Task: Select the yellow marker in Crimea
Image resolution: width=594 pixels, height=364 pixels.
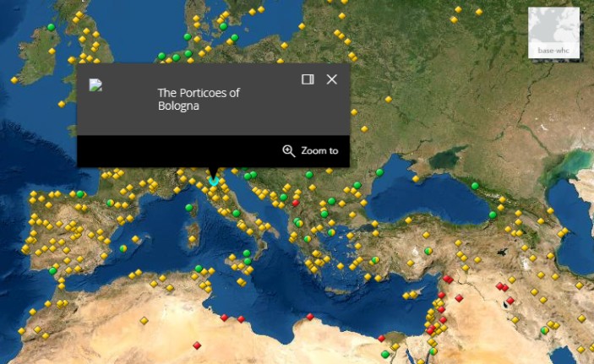Action: coord(416,178)
